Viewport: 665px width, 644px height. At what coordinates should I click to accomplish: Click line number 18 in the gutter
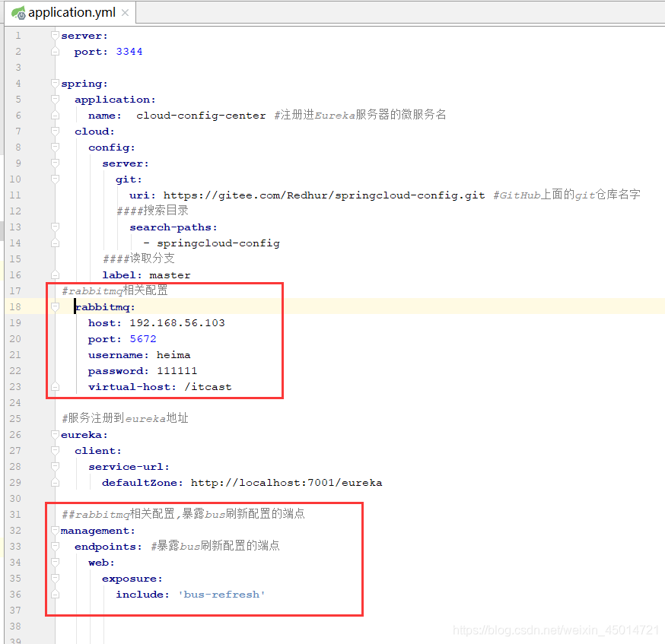pos(15,306)
